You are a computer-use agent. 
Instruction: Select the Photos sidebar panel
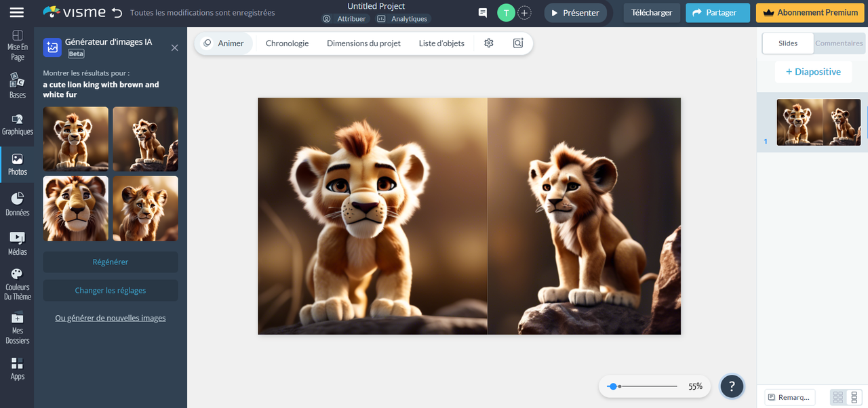tap(17, 164)
